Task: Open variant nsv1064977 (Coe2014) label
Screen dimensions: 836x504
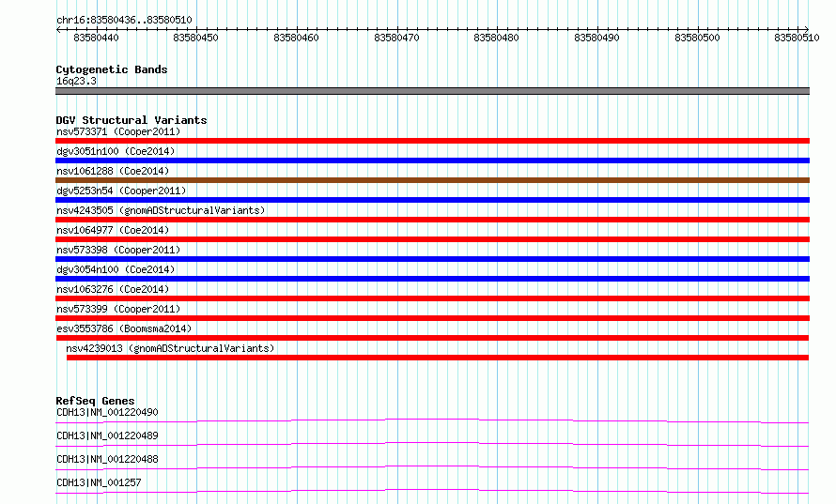Action: coord(113,230)
